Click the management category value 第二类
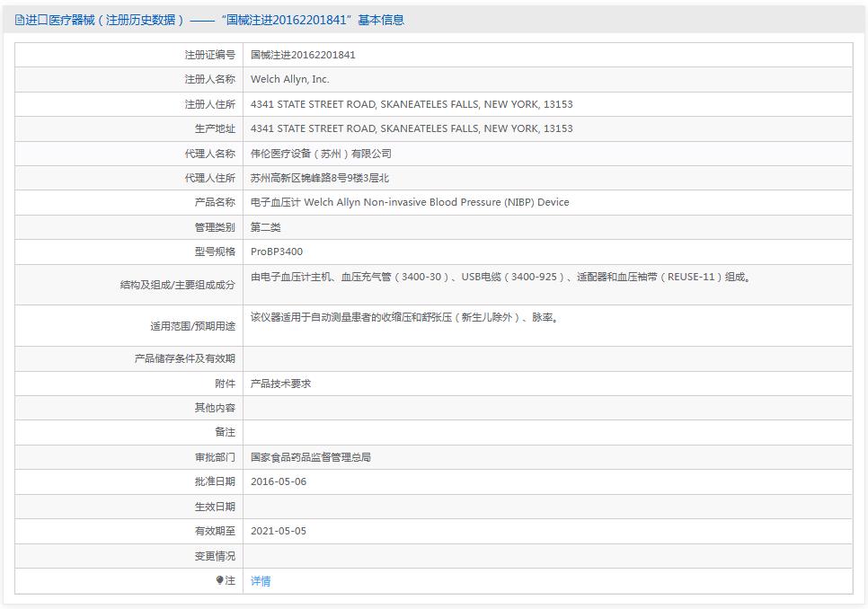The width and height of the screenshot is (868, 609). pyautogui.click(x=266, y=227)
